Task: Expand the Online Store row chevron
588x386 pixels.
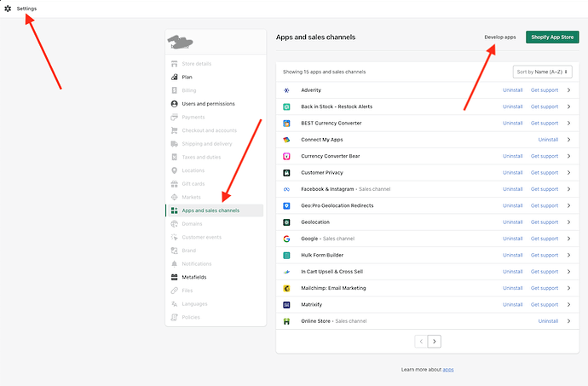Action: [569, 321]
